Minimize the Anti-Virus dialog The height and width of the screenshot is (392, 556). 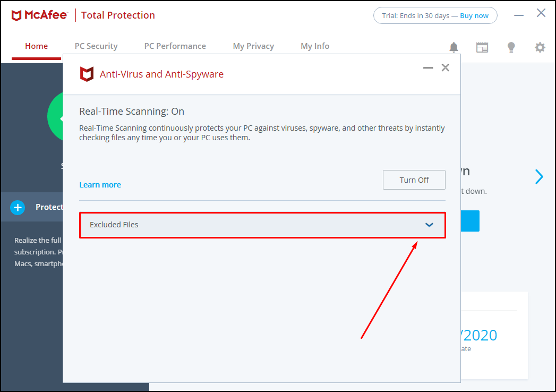tap(428, 67)
